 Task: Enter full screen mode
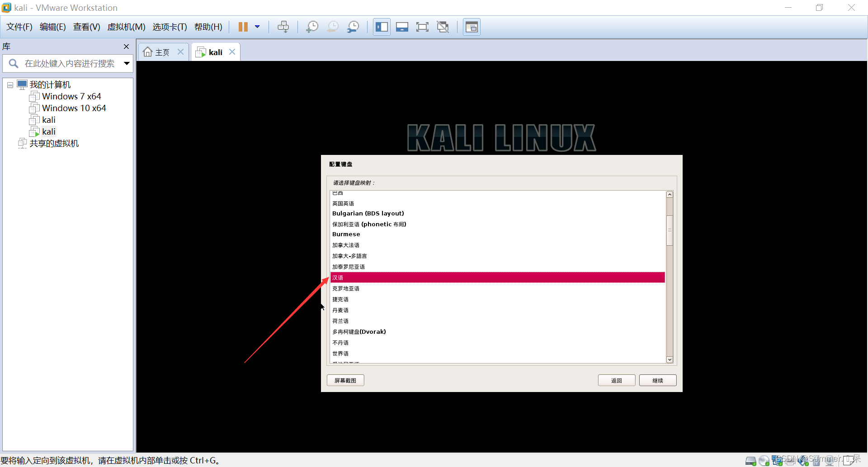point(422,27)
